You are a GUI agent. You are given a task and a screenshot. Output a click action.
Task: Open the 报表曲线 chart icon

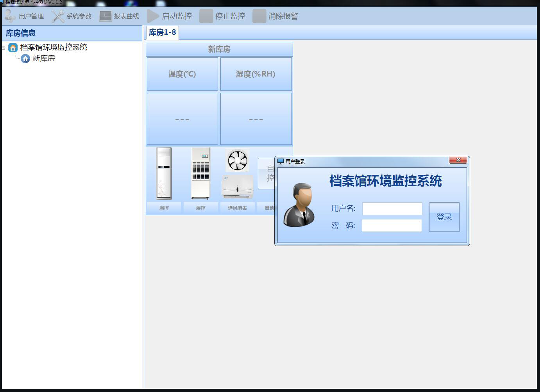(x=105, y=16)
